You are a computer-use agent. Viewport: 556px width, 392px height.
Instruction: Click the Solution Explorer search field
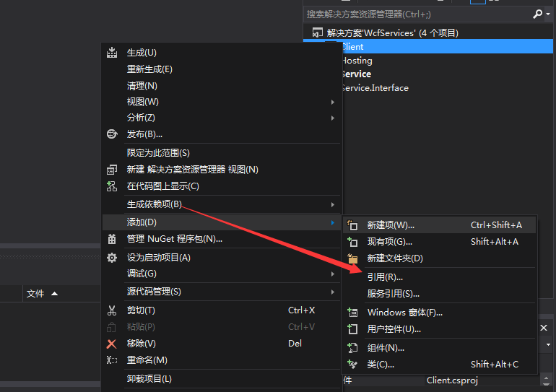point(418,14)
